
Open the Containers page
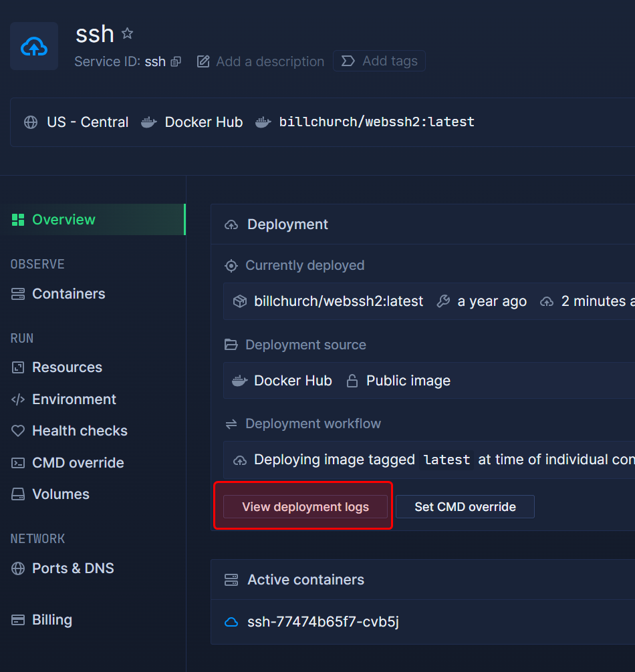(x=68, y=294)
